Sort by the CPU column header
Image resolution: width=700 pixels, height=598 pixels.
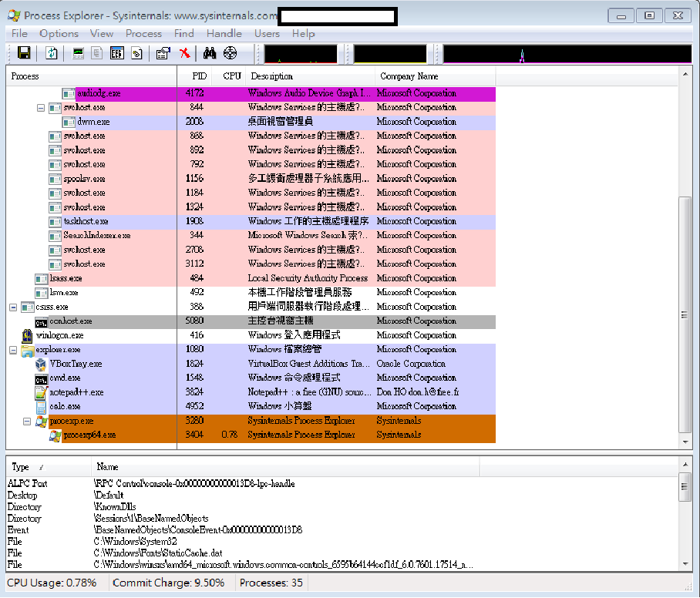pos(228,76)
